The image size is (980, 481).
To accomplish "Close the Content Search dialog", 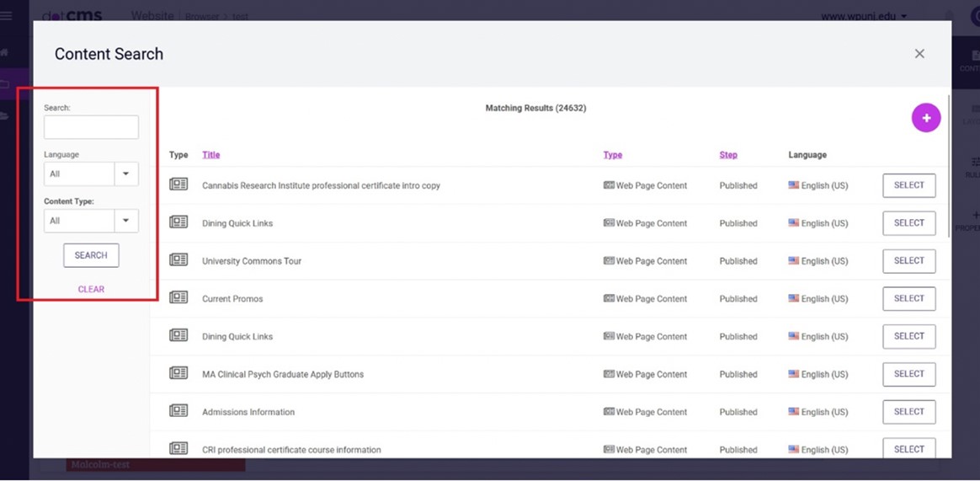I will point(919,54).
